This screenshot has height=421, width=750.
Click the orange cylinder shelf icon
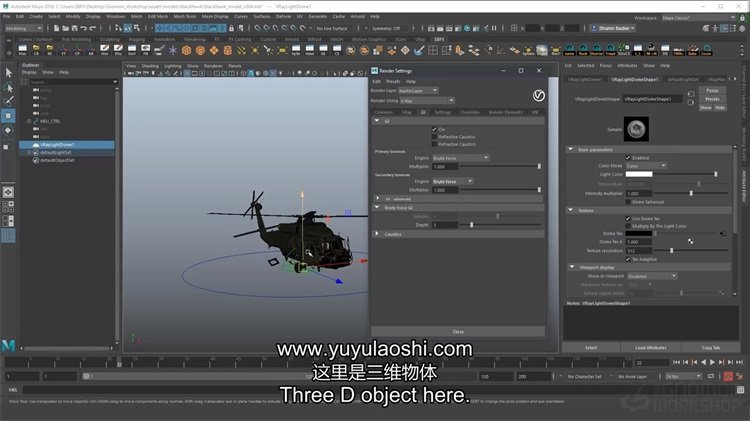(x=228, y=50)
